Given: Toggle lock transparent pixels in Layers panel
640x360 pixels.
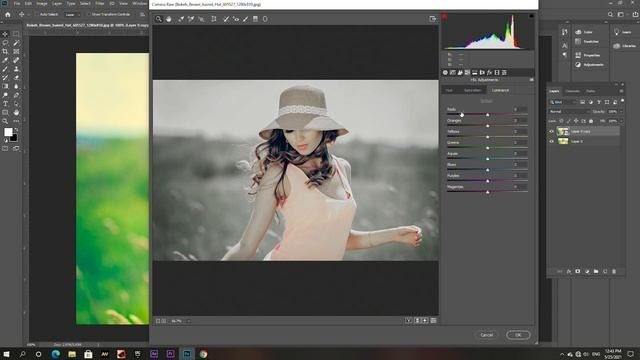Looking at the screenshot, I should click(561, 121).
